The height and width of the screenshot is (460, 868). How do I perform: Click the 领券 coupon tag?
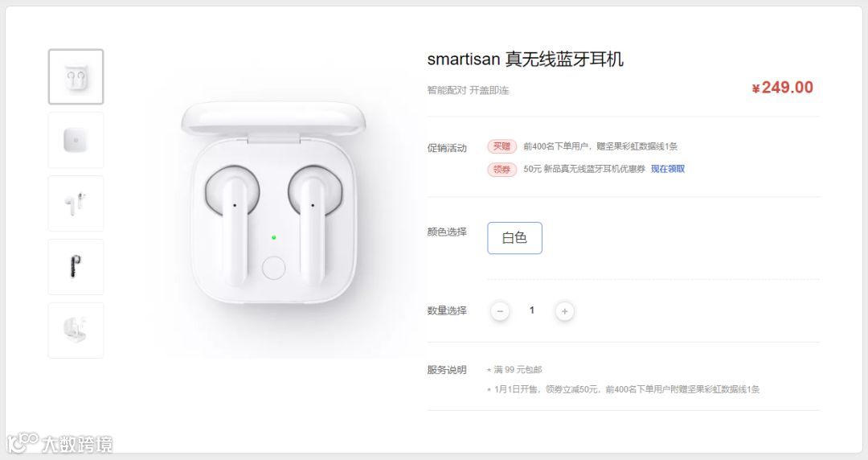point(502,169)
